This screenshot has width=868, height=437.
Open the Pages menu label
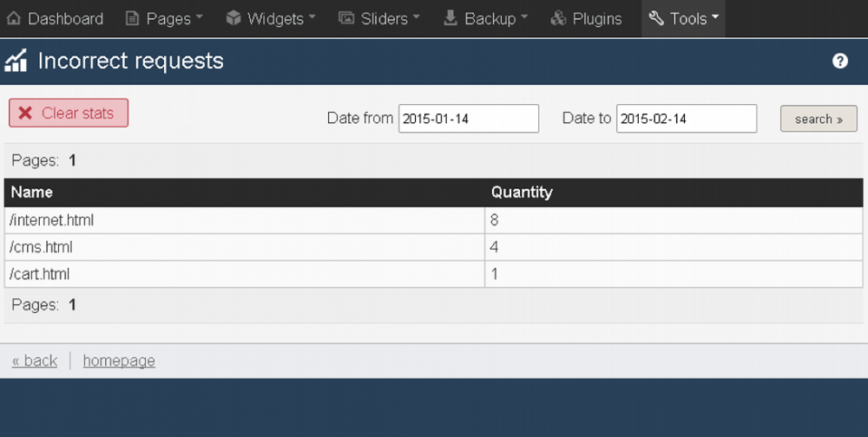tap(168, 19)
